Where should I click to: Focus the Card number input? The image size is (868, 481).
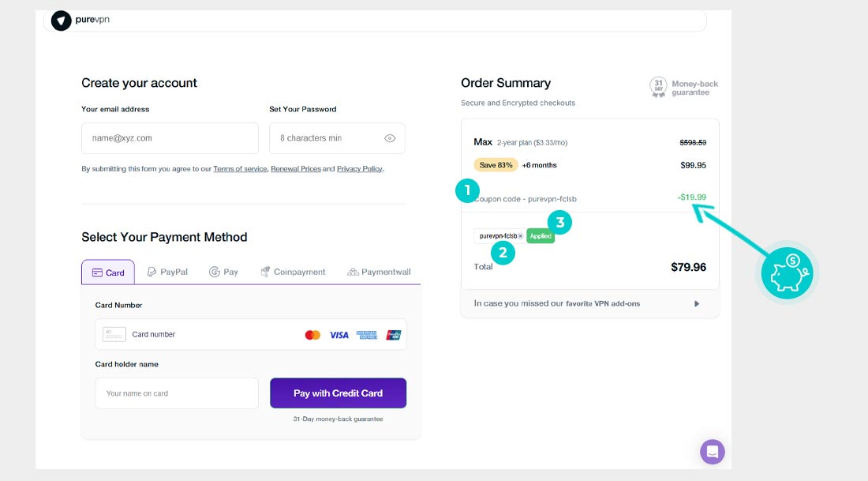(251, 334)
